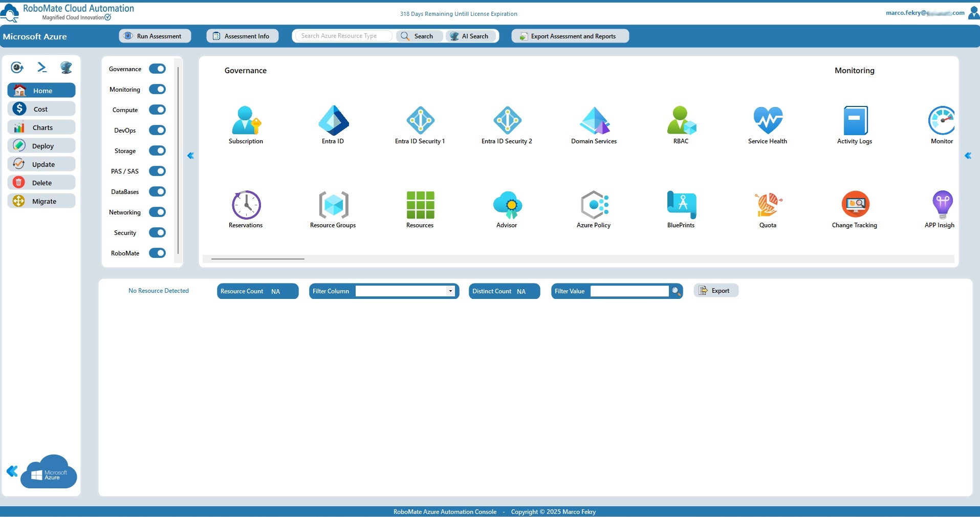Viewport: 980px width, 517px height.
Task: Click the Run Assessment button
Action: pos(155,36)
